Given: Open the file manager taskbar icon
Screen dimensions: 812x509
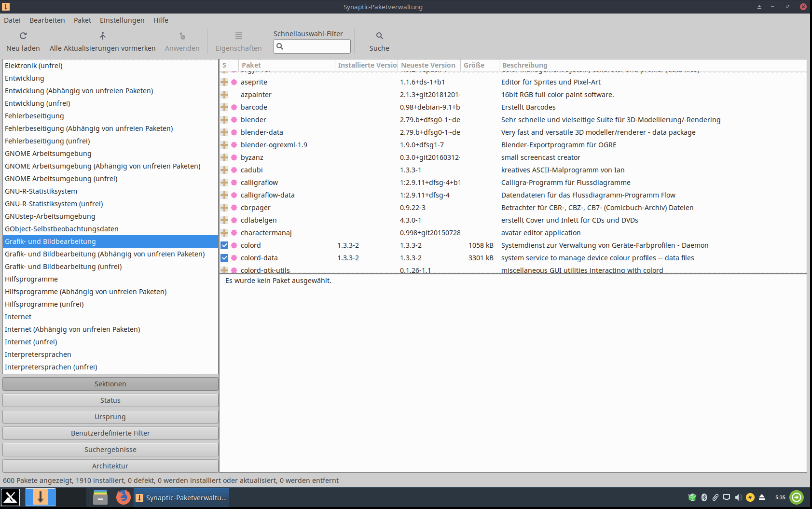Looking at the screenshot, I should tap(100, 497).
